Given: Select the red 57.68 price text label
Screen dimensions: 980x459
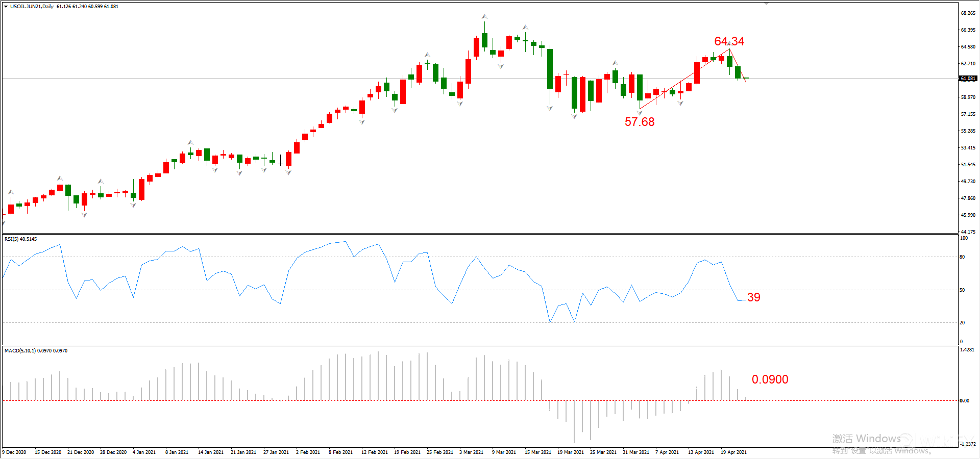Looking at the screenshot, I should (x=640, y=122).
